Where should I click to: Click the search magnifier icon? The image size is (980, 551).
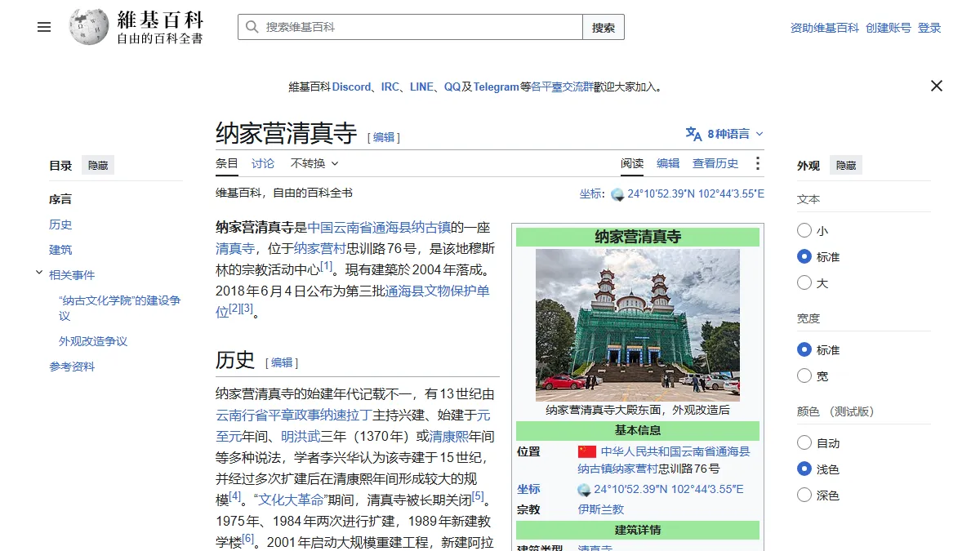tap(252, 27)
